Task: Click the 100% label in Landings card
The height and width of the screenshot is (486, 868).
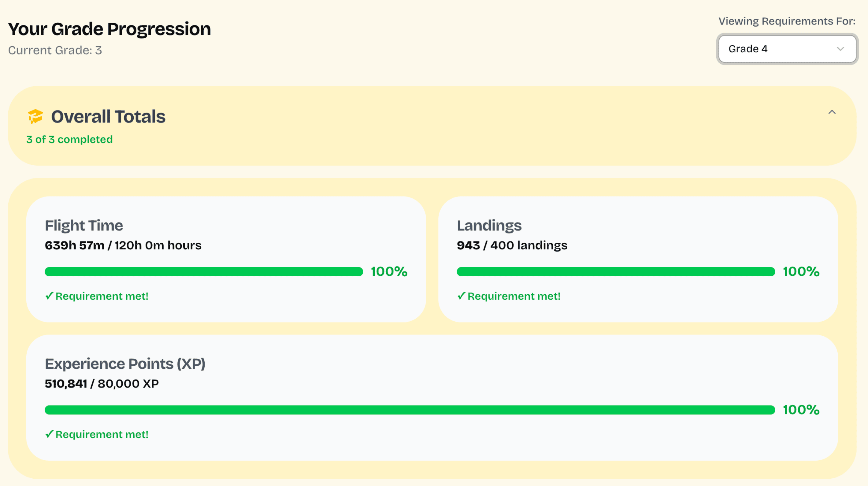Action: (801, 271)
